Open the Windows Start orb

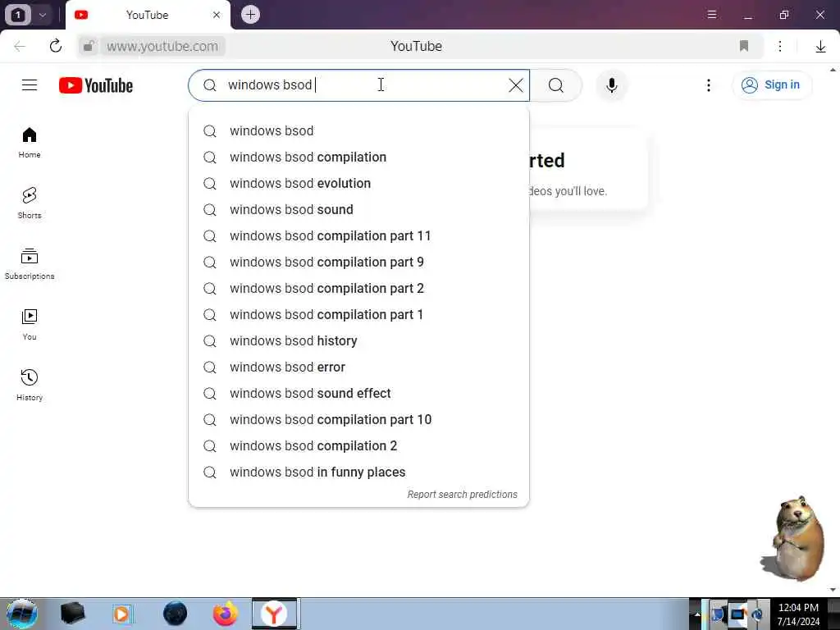click(x=22, y=614)
